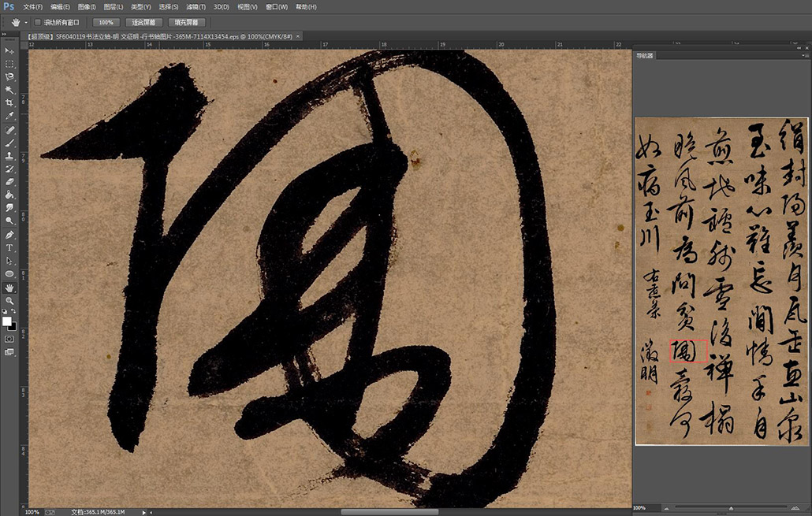Select the Crop tool

click(x=9, y=103)
